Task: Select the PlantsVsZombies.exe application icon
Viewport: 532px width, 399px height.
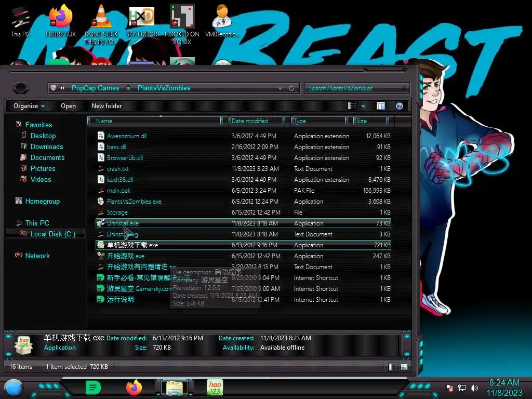Action: [x=101, y=201]
